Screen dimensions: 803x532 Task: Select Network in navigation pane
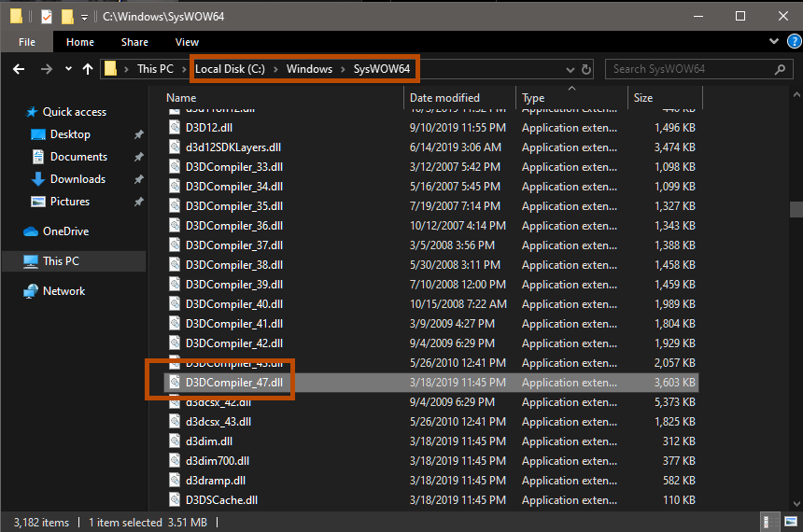pos(63,291)
